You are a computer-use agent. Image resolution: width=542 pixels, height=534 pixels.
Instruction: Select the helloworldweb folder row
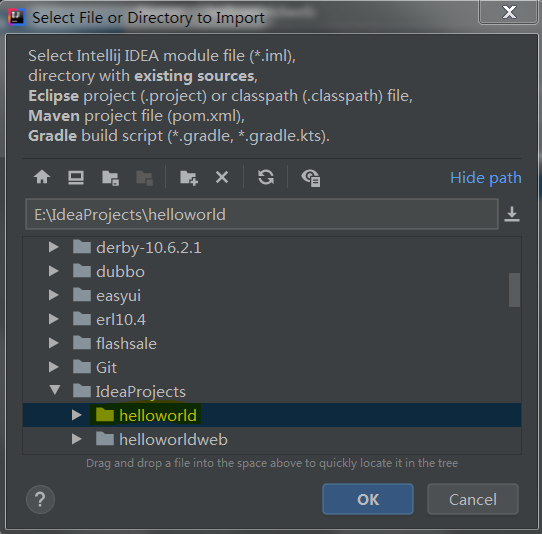(272, 439)
